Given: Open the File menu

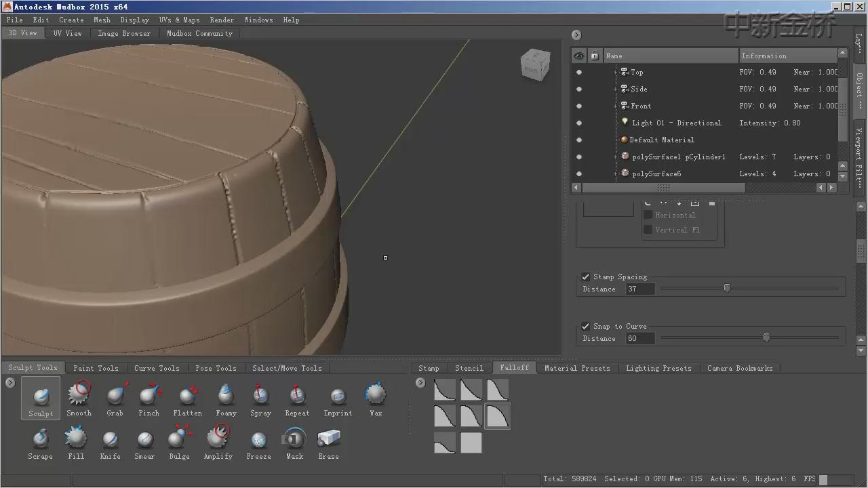Looking at the screenshot, I should point(14,20).
